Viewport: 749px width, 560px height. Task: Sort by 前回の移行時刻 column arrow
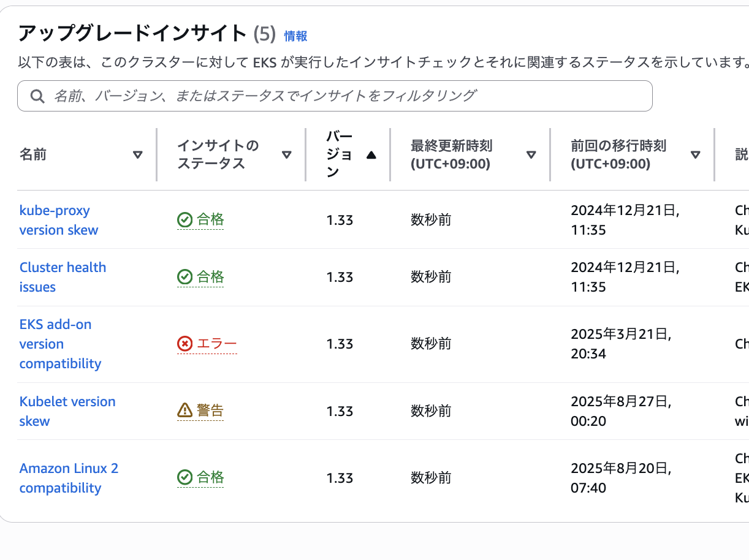[696, 155]
